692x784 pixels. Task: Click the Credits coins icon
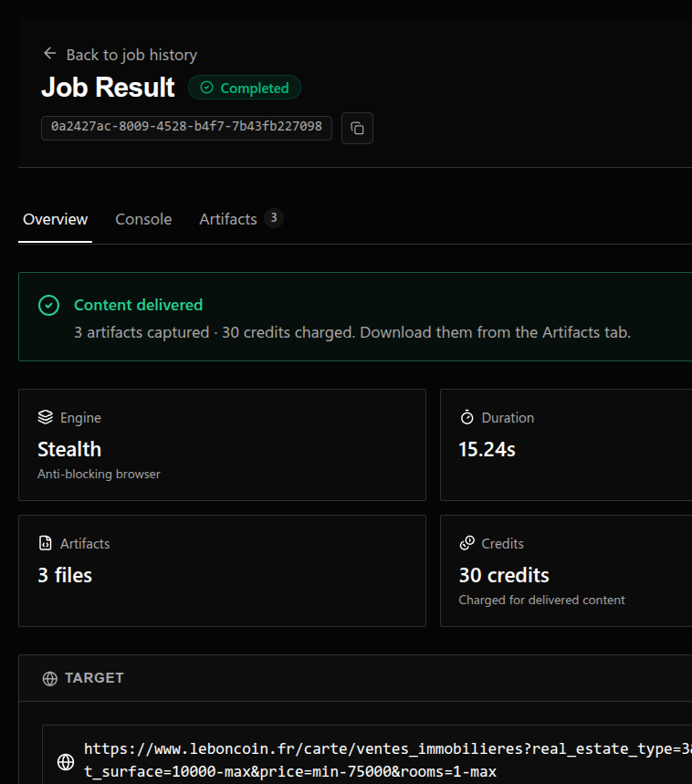pyautogui.click(x=467, y=543)
